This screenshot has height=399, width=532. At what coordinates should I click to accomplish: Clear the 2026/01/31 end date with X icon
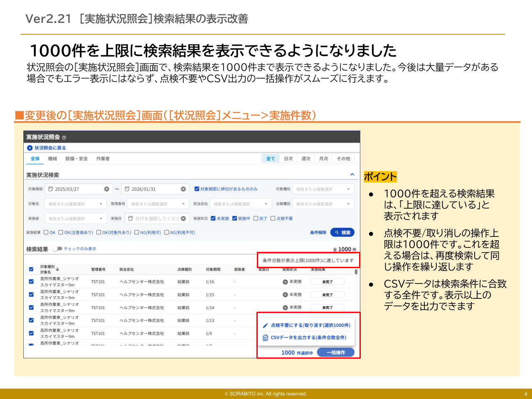point(183,189)
